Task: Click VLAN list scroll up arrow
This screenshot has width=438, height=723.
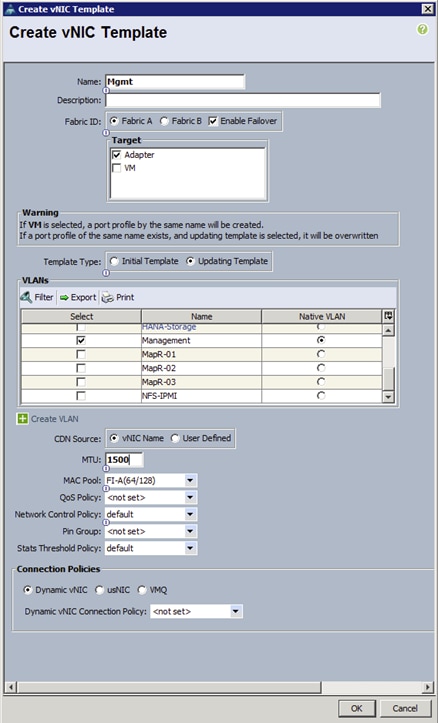Action: point(388,330)
